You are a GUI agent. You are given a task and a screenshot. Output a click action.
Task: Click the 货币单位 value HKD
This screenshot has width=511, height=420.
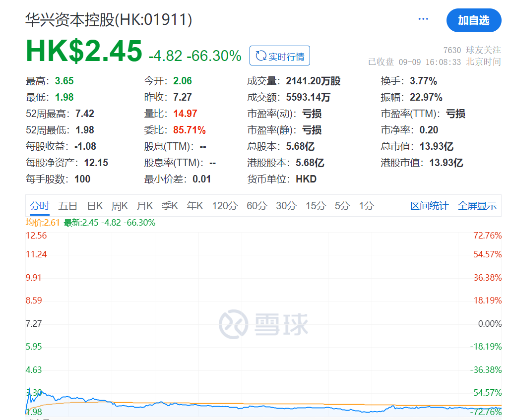[306, 179]
